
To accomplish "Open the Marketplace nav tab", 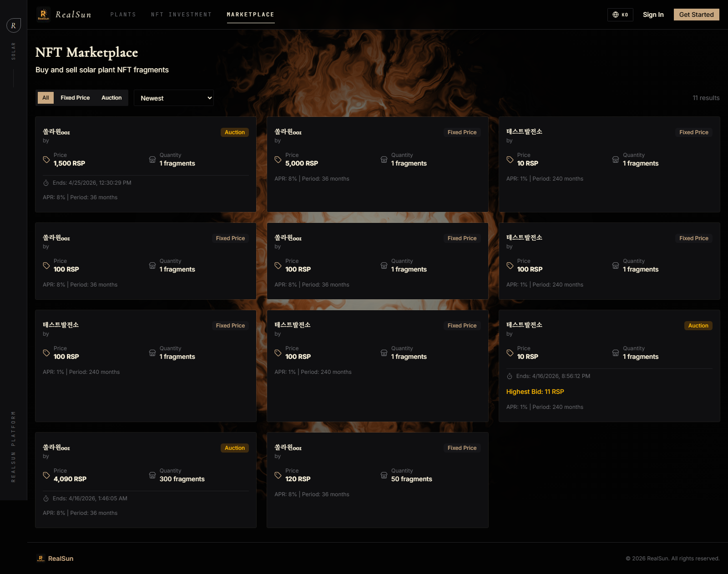I will coord(251,15).
